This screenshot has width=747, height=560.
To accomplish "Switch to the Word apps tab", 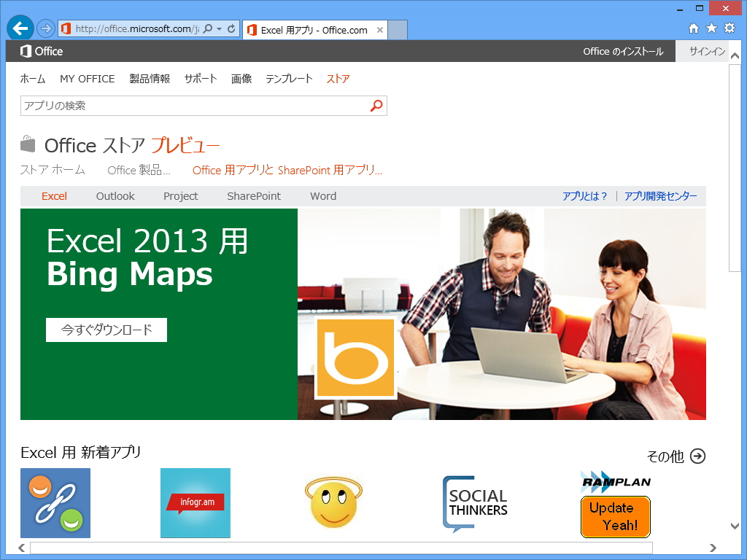I will tap(322, 195).
